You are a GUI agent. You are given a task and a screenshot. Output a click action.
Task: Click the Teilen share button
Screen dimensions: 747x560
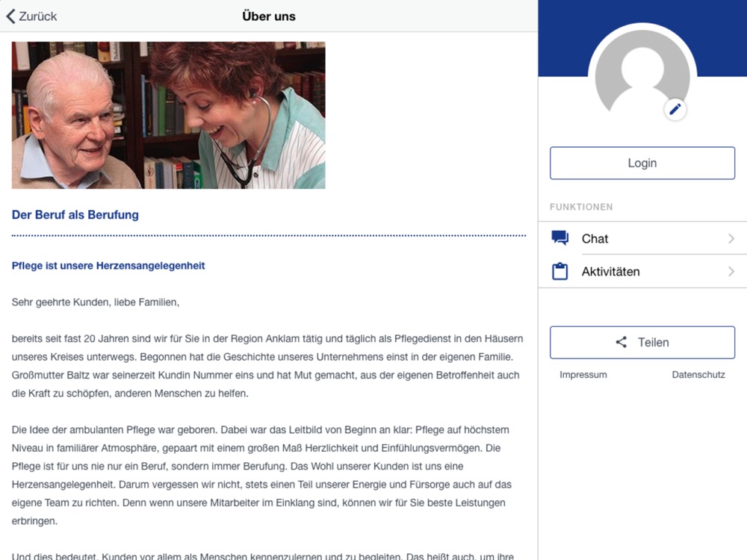coord(642,343)
